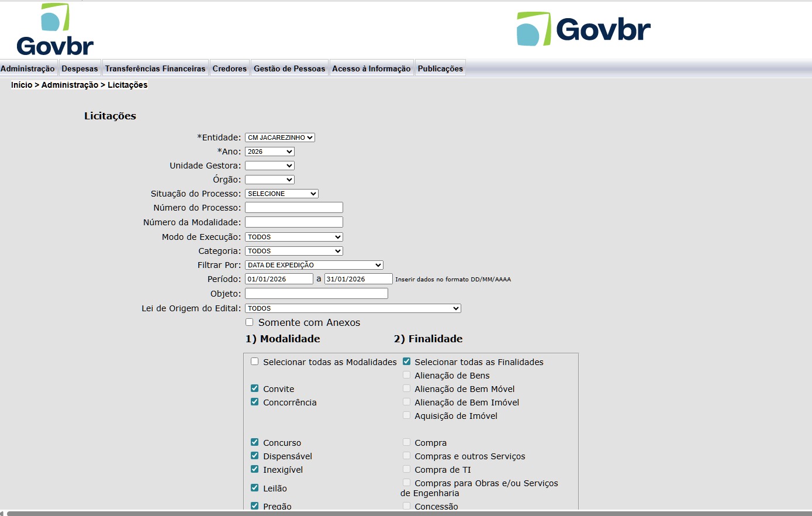Disable the Leilão checkbox
Screen dimensions: 812x516
click(x=254, y=488)
